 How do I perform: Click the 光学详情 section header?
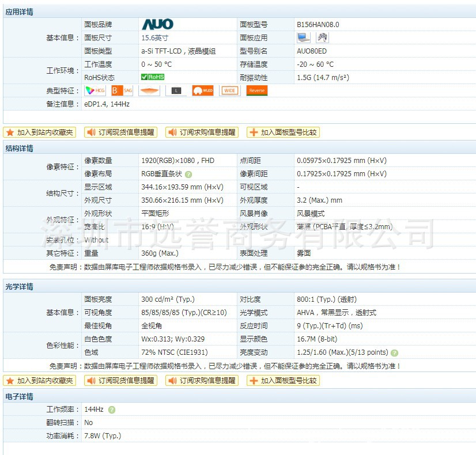20,286
